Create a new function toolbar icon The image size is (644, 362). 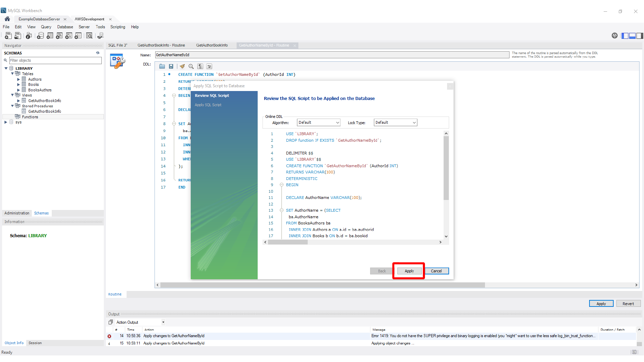(78, 36)
